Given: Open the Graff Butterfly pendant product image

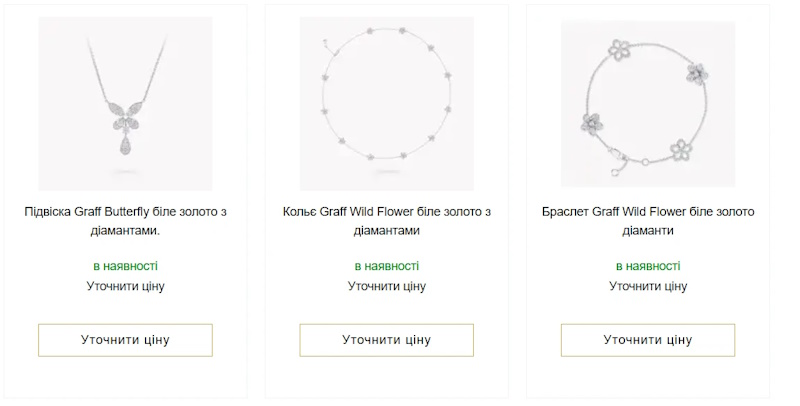Looking at the screenshot, I should (125, 103).
